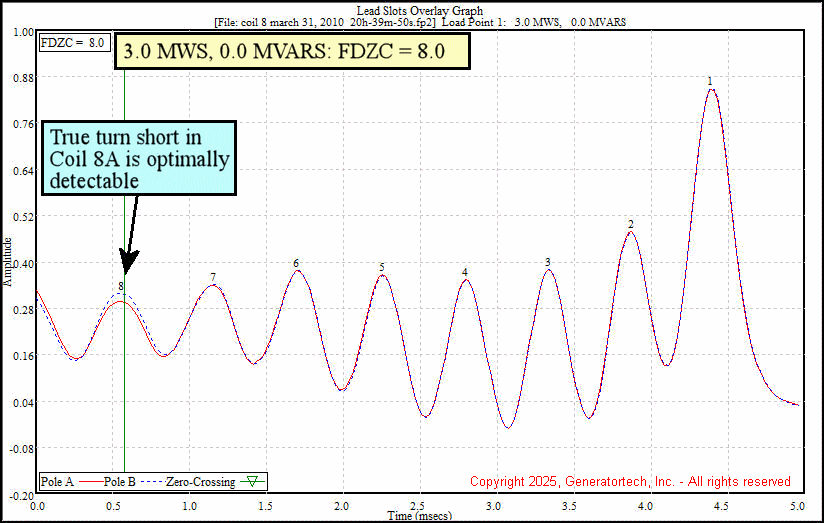Click the peak labeled 8
Viewport: 824px width, 523px height.
121,286
